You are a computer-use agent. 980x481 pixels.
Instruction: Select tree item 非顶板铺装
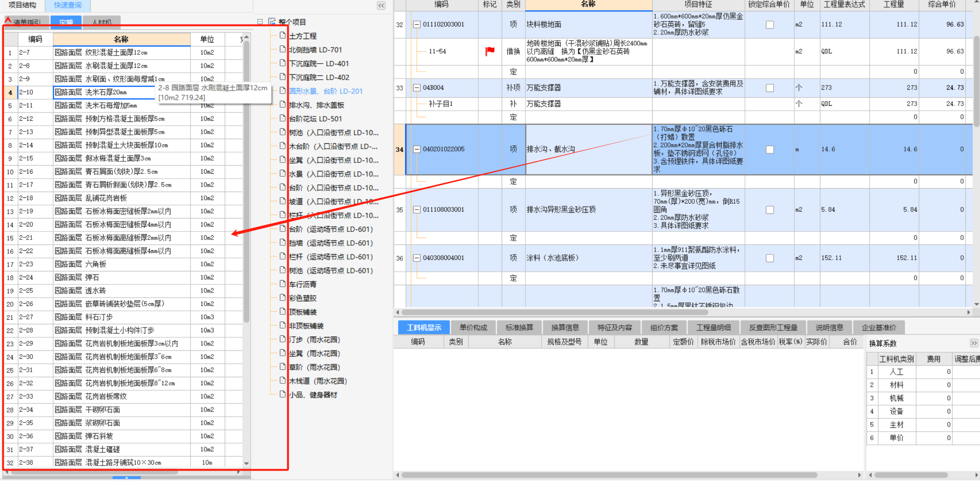point(306,325)
